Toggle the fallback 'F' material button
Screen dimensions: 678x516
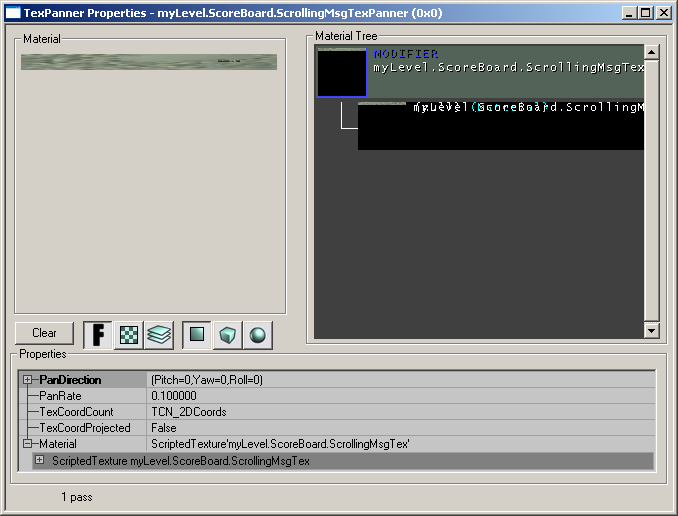pos(98,335)
